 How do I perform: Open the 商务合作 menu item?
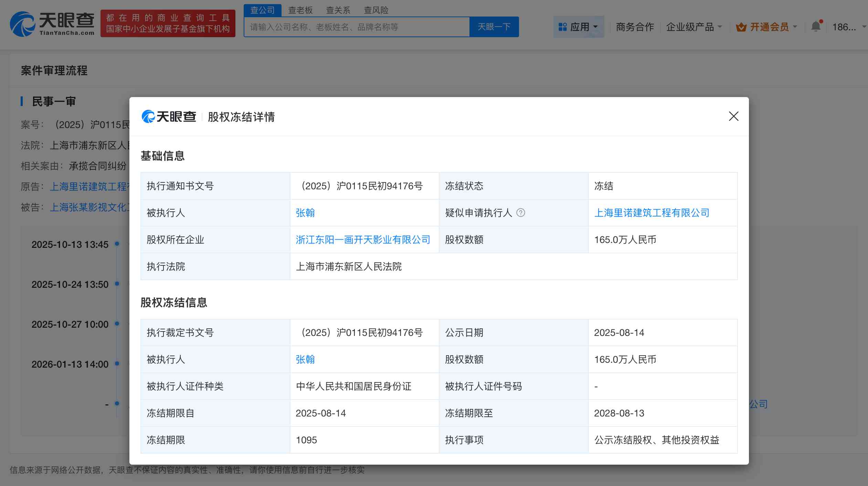634,27
